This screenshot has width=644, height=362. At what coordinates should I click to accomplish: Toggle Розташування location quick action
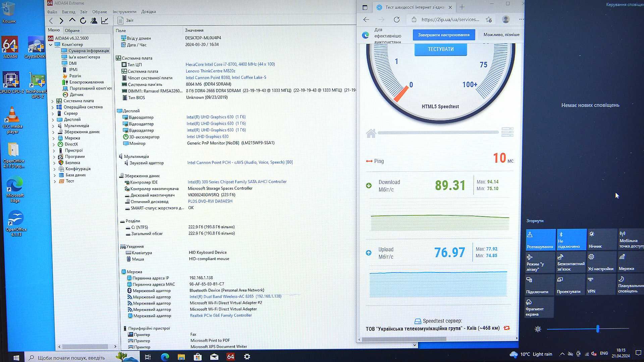(x=540, y=240)
